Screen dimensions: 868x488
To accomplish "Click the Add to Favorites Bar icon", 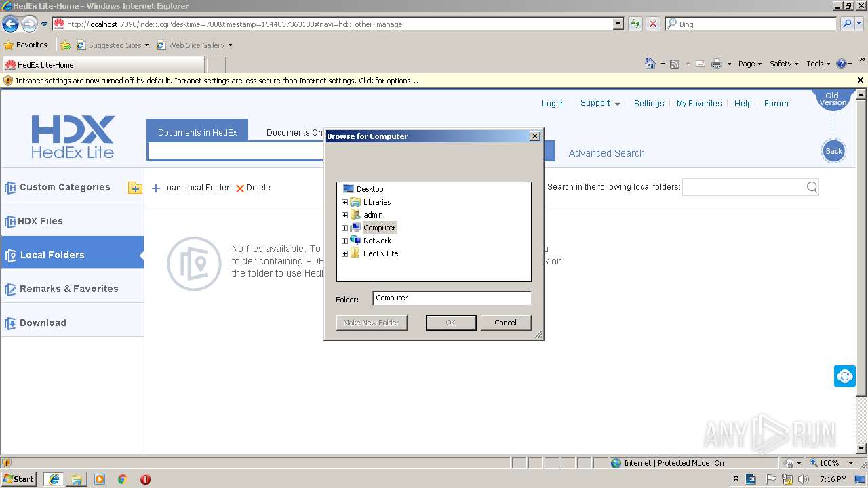I will (65, 45).
